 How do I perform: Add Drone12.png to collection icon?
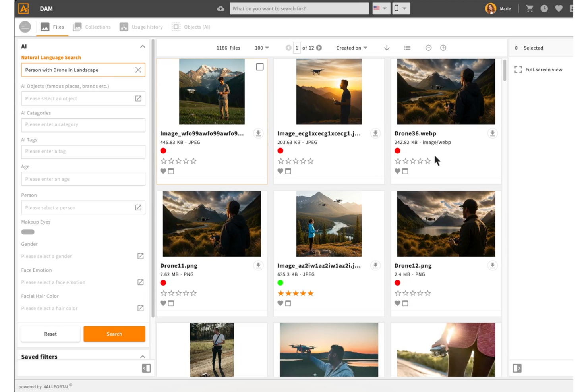click(x=405, y=303)
